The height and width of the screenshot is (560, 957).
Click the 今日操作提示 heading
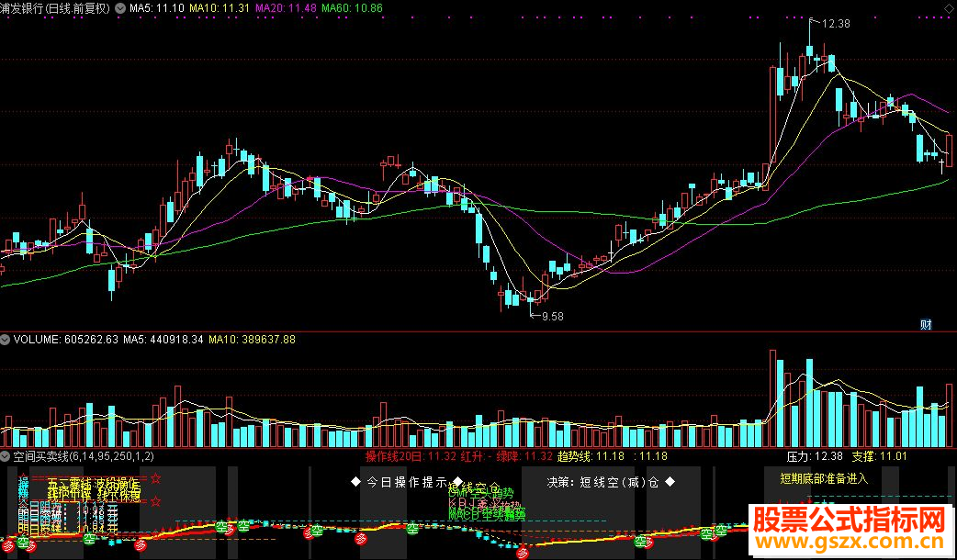[x=407, y=482]
